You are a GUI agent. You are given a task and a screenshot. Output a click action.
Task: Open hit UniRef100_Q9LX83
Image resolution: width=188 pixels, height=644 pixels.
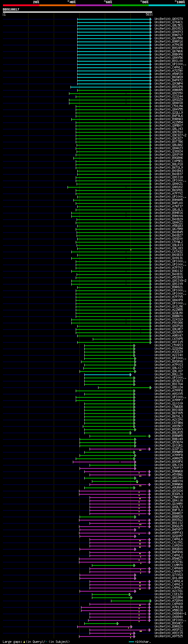[x=169, y=248]
